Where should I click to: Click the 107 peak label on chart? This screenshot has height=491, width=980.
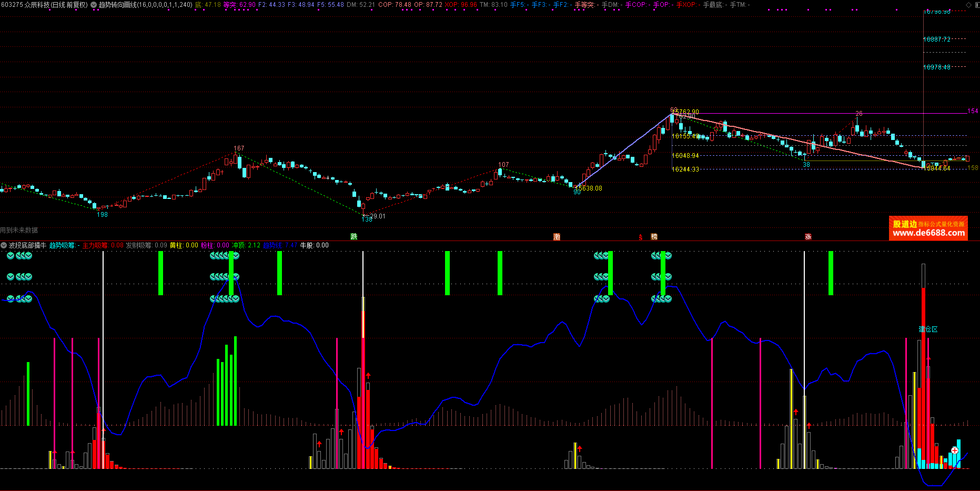(503, 165)
